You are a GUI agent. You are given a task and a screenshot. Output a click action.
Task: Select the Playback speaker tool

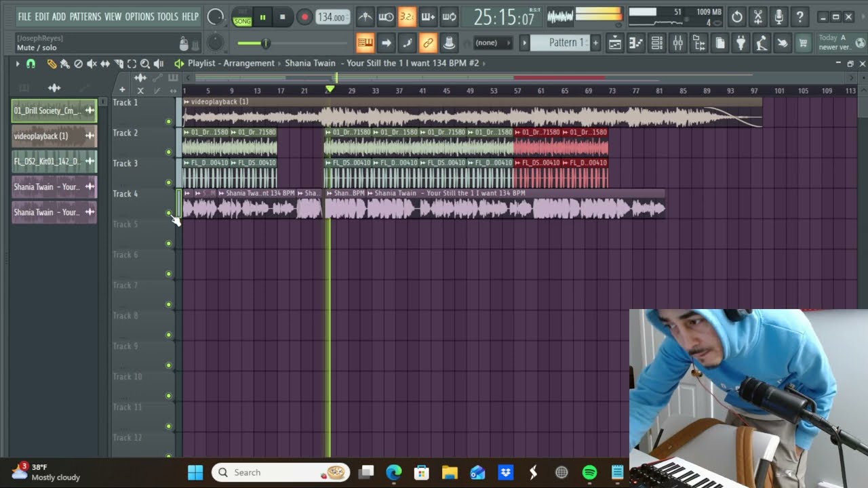pyautogui.click(x=159, y=64)
